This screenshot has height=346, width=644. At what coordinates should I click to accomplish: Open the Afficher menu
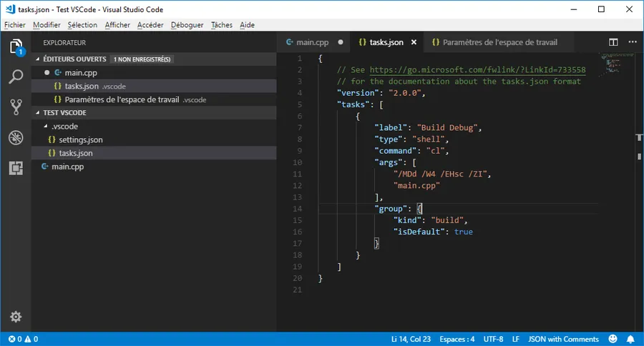click(117, 25)
